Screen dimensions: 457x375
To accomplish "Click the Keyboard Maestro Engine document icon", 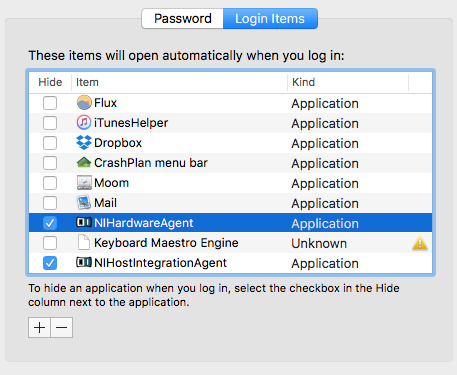I will tap(84, 242).
